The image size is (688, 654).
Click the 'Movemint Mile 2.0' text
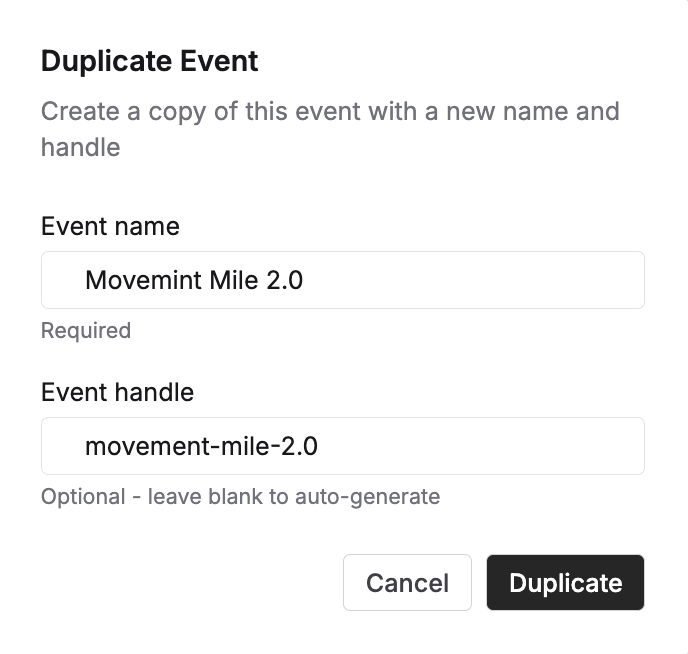coord(194,280)
